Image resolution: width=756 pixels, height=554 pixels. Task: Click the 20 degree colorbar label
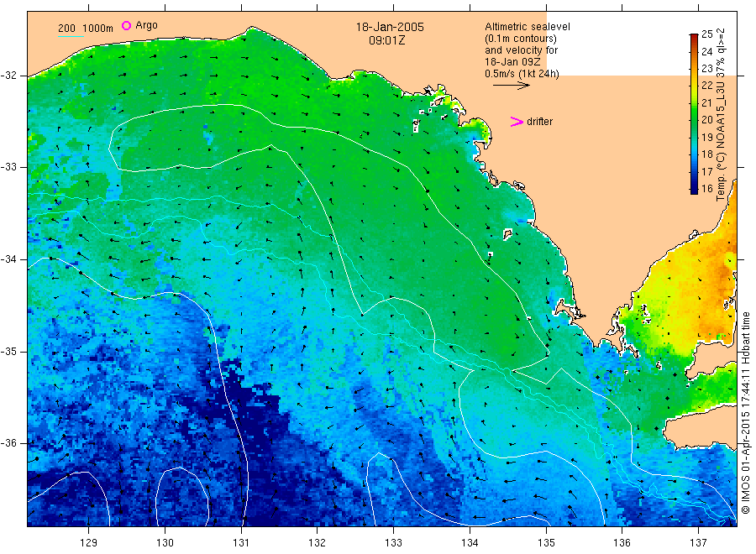pos(706,119)
